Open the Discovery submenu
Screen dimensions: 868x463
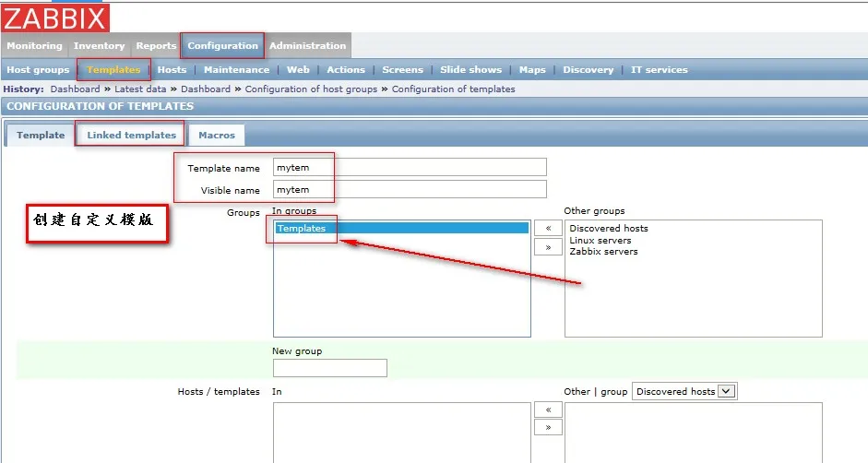click(588, 70)
